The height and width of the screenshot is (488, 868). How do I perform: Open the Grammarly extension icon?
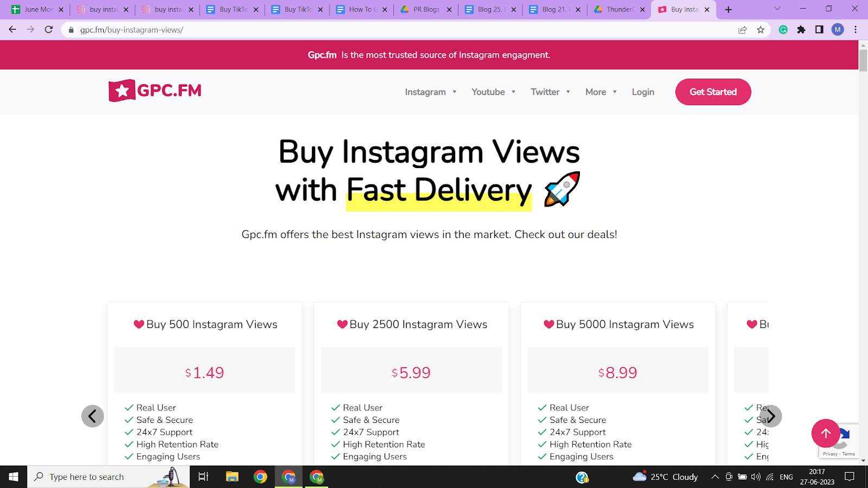pos(783,30)
